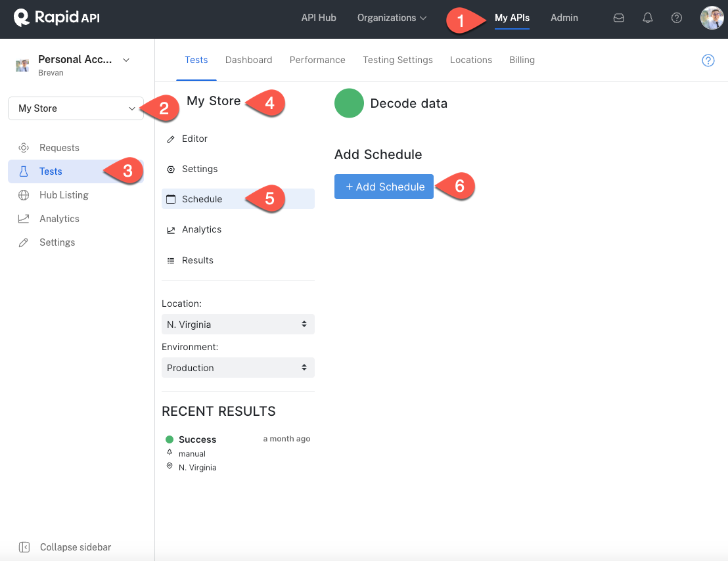Click the test Analytics graph icon
This screenshot has height=561, width=728.
[171, 230]
